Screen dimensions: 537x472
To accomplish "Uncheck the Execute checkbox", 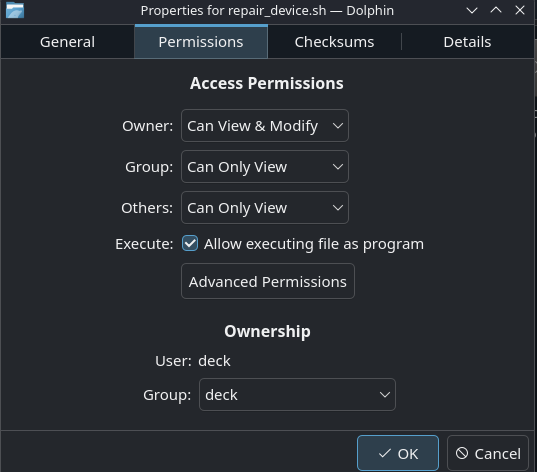I will tap(190, 244).
